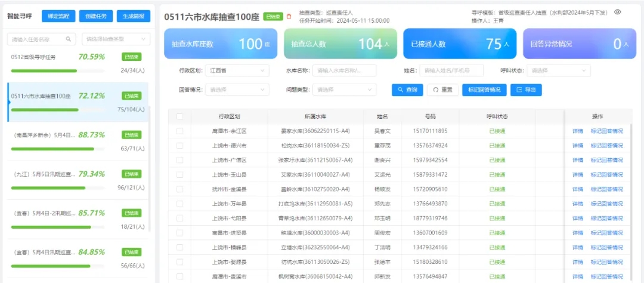Screen dimensions: 644x283
Task: Click the 水库名称 input field
Action: coord(344,70)
